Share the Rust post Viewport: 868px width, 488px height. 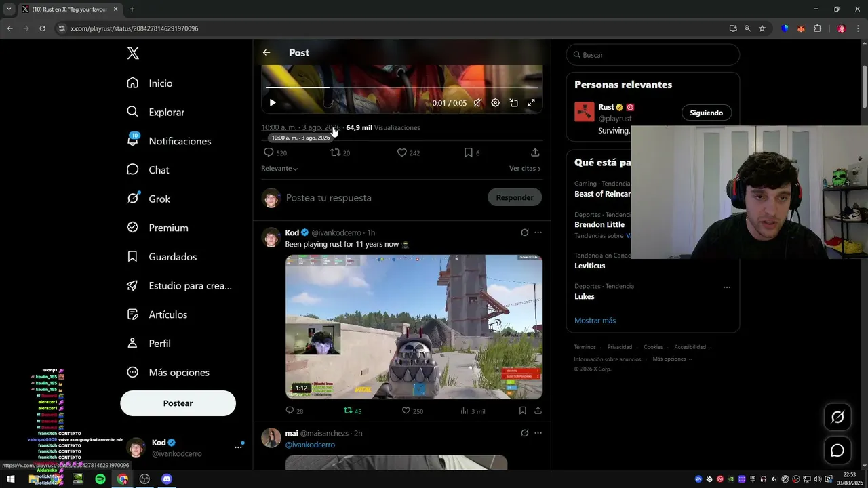535,152
